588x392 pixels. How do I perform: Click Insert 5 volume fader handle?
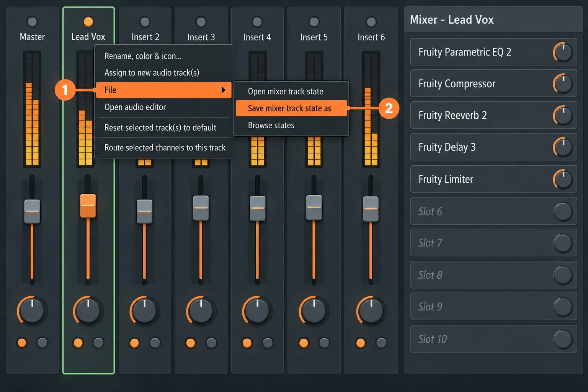[314, 207]
